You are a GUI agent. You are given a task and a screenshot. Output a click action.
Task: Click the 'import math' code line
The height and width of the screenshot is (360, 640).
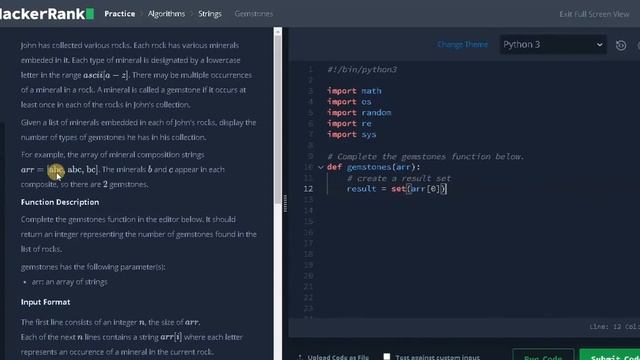pos(354,91)
